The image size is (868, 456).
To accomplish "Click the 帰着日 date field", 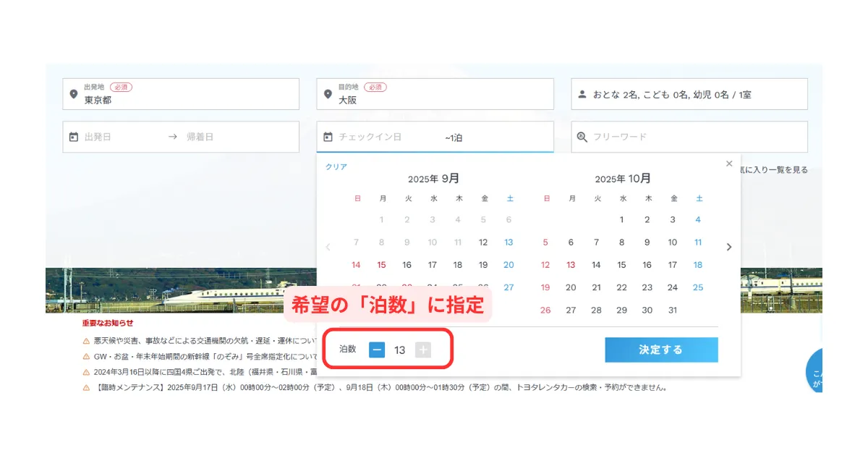I will point(200,136).
